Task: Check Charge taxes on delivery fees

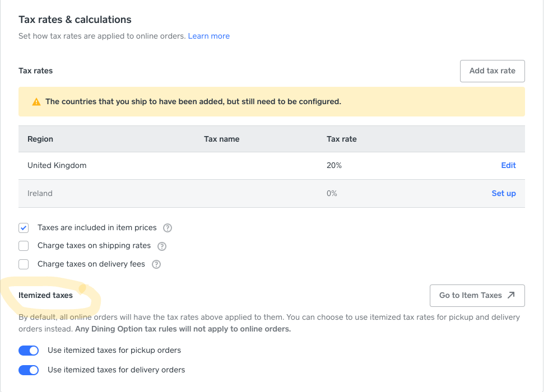Action: (24, 264)
